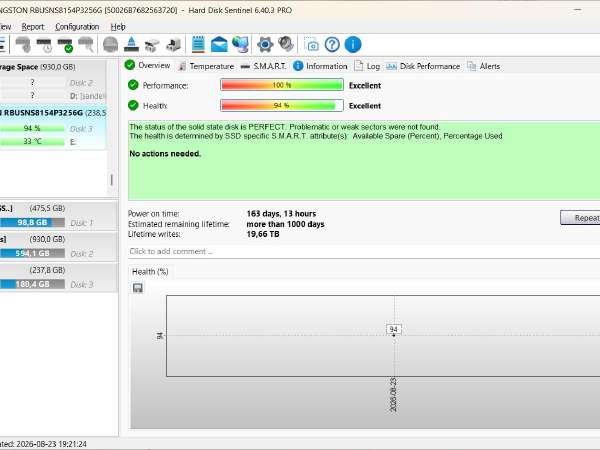This screenshot has height=450, width=600.
Task: Click the 94 % health bar in disk list
Action: (32, 129)
